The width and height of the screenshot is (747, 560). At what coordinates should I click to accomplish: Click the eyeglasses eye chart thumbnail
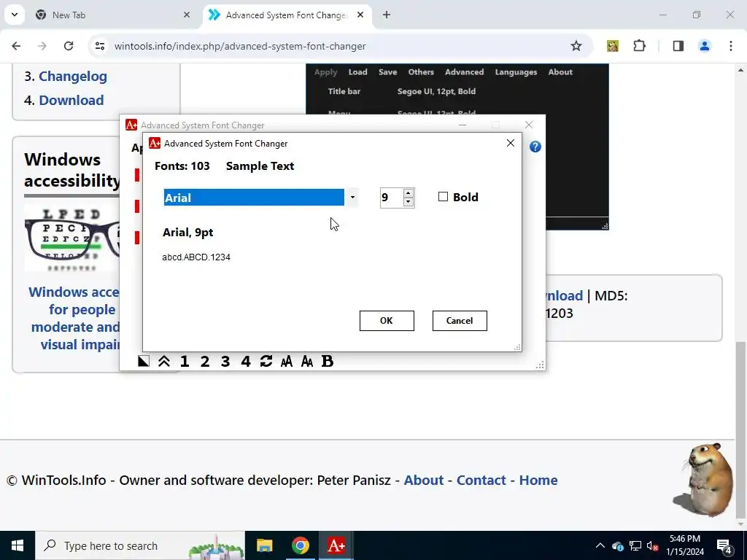(x=72, y=238)
